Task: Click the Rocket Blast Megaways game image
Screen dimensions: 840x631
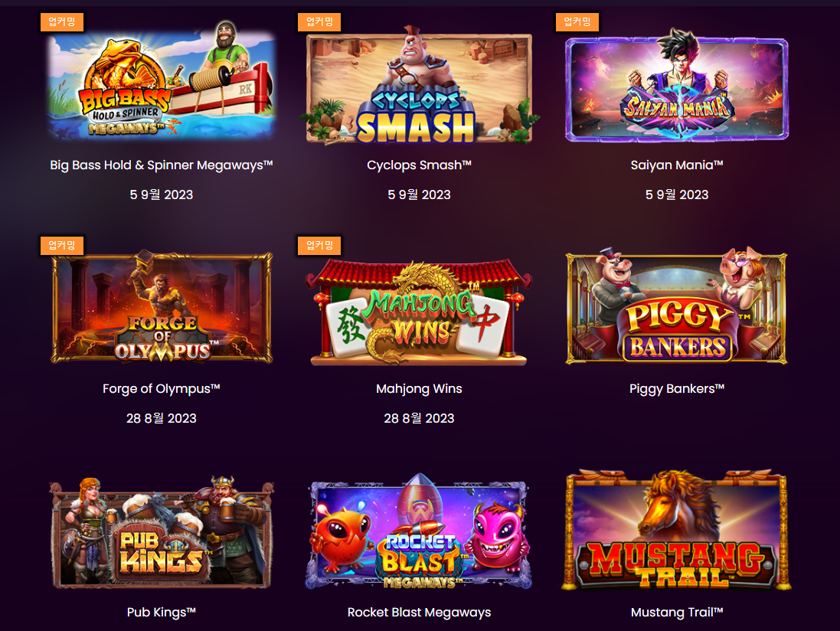Action: tap(419, 531)
